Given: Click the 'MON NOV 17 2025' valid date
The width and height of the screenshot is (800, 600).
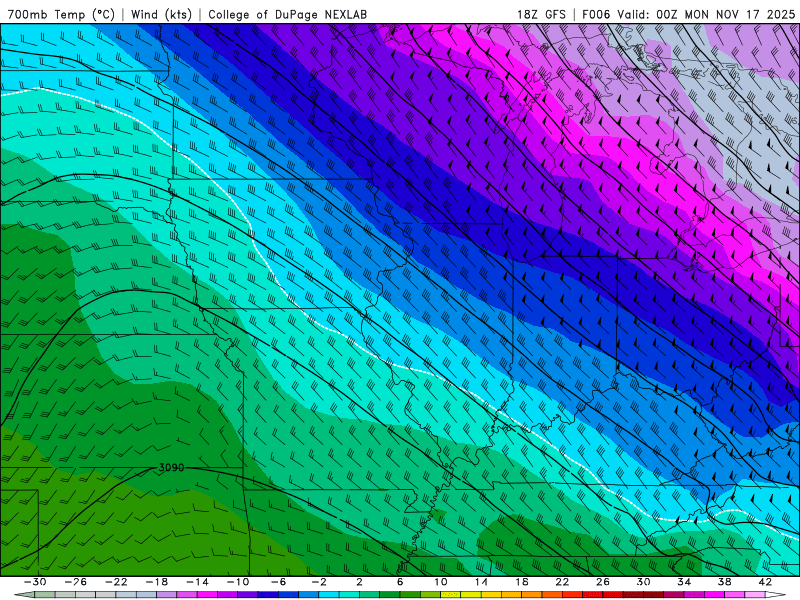Looking at the screenshot, I should pos(739,14).
